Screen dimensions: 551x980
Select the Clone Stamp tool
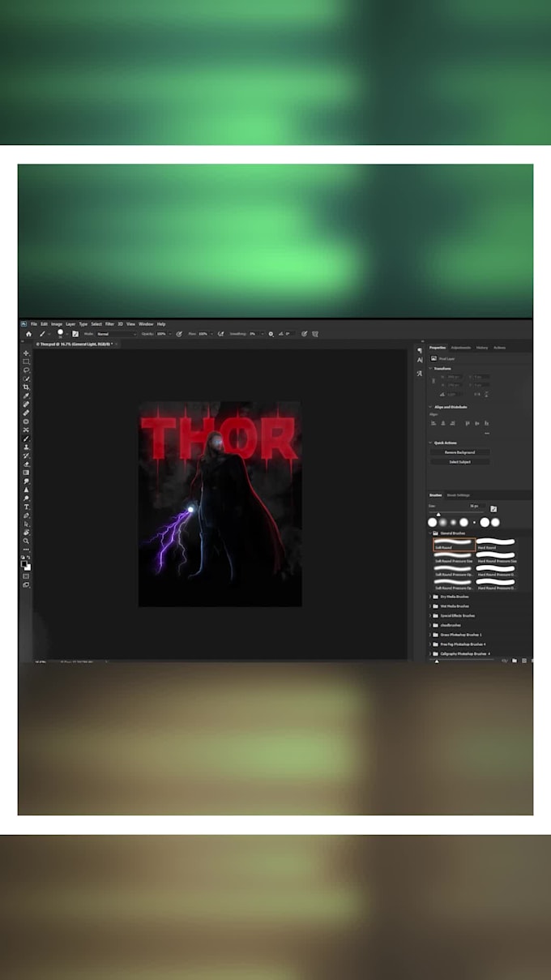(26, 447)
